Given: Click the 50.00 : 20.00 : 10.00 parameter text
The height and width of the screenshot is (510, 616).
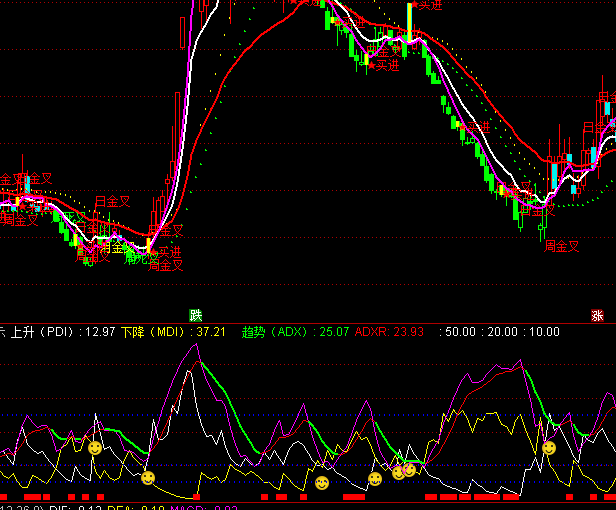Looking at the screenshot, I should click(x=502, y=332).
